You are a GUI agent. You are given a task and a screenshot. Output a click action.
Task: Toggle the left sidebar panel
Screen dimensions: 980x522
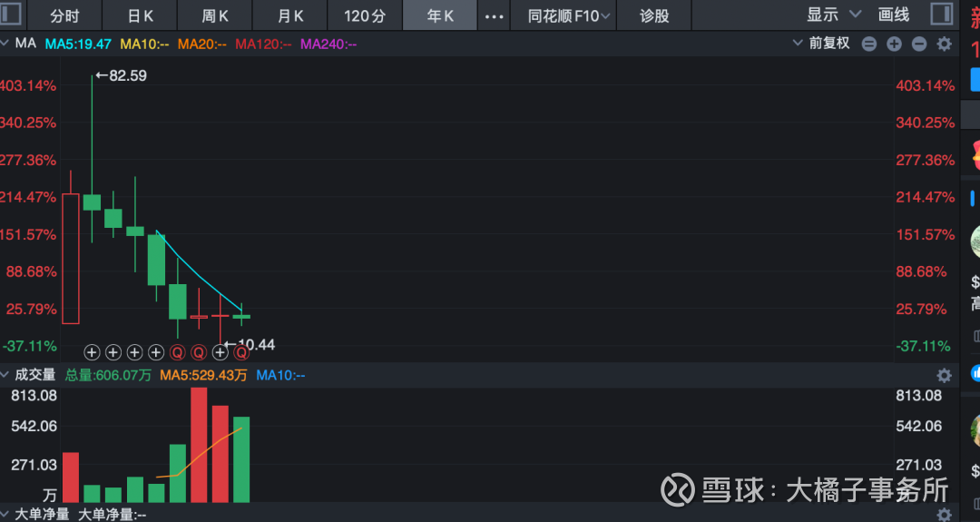tap(11, 15)
